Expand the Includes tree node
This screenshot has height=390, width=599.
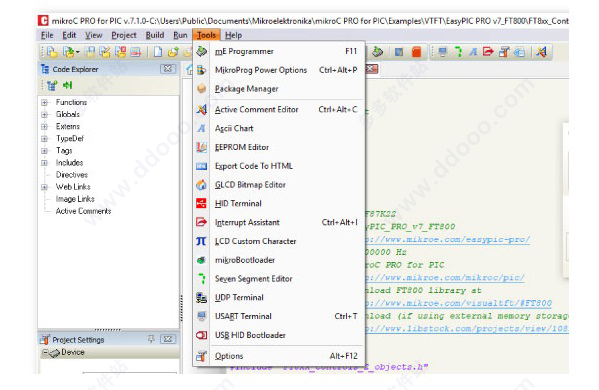[45, 163]
